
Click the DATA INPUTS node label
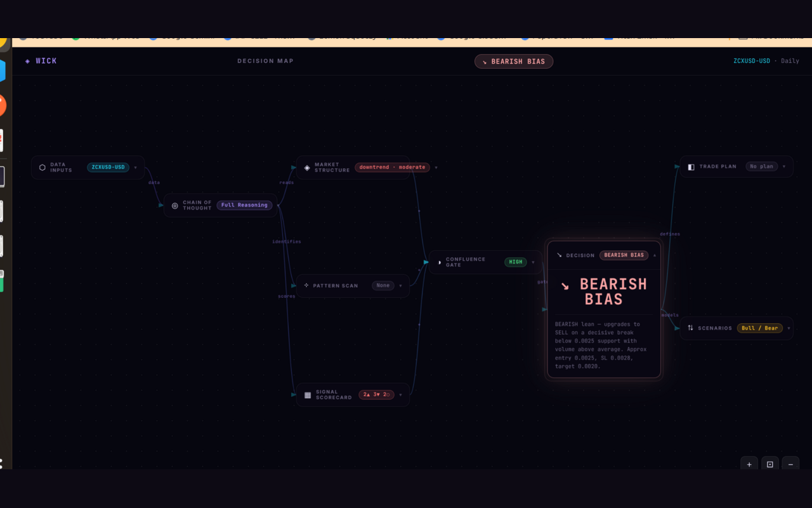[x=62, y=168]
